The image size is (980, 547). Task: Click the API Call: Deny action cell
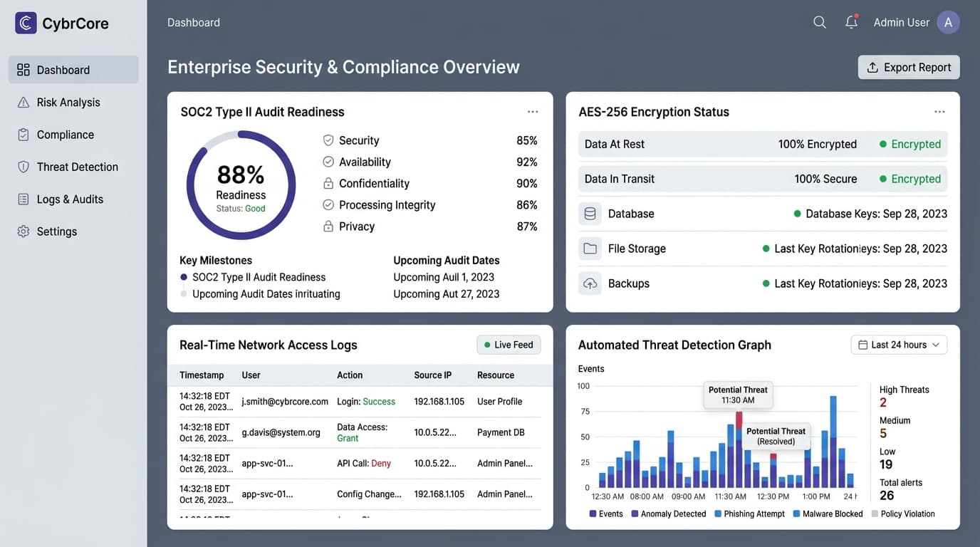point(364,464)
